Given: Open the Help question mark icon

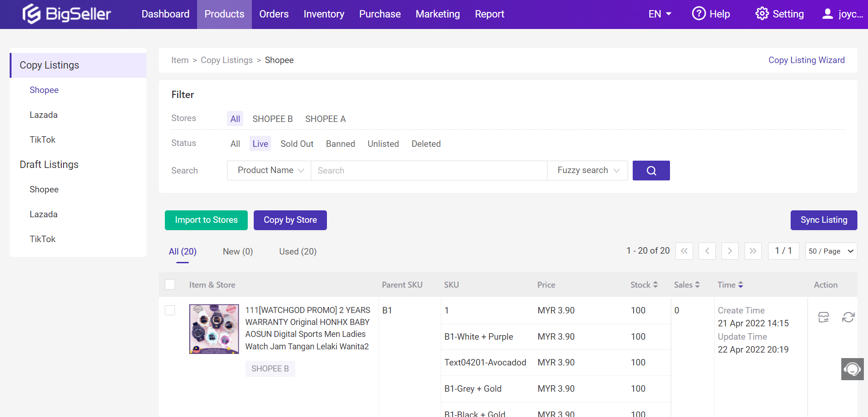Looking at the screenshot, I should click(x=699, y=14).
